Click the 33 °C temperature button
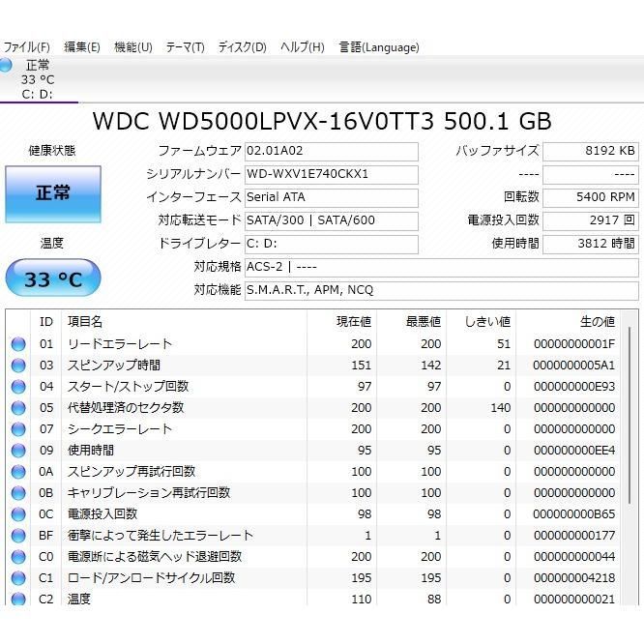This screenshot has height=644, width=644. [53, 278]
